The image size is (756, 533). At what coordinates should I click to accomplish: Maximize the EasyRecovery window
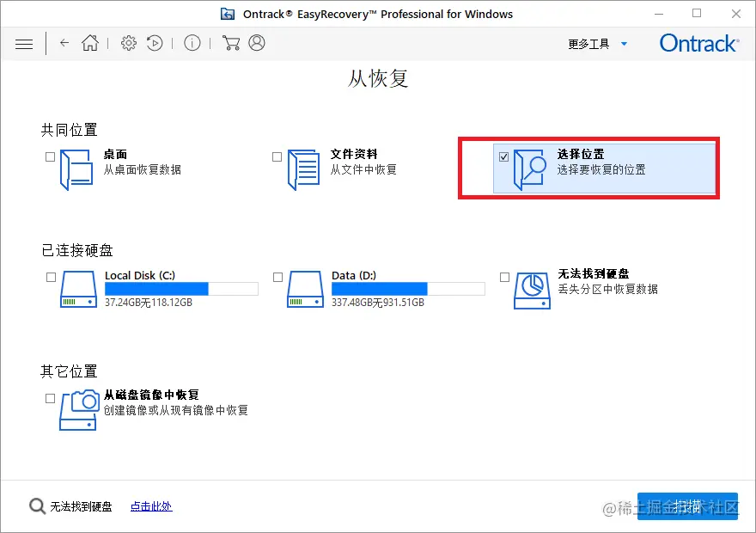click(x=697, y=14)
